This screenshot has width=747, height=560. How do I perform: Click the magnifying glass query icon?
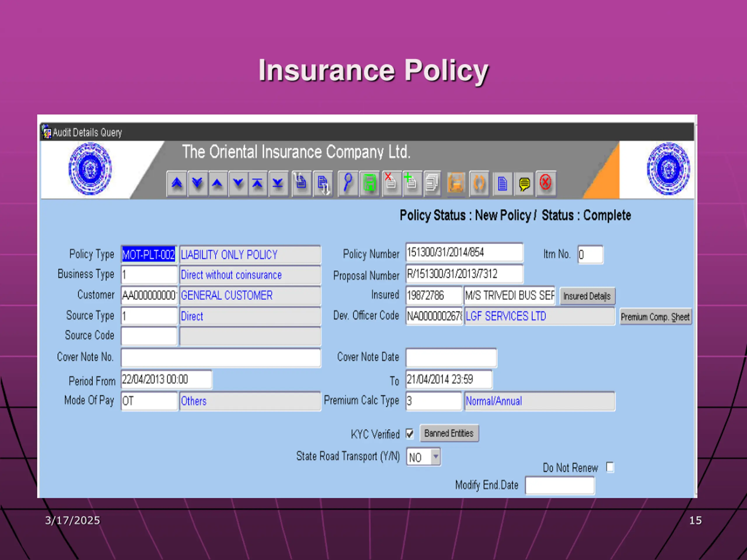click(348, 183)
